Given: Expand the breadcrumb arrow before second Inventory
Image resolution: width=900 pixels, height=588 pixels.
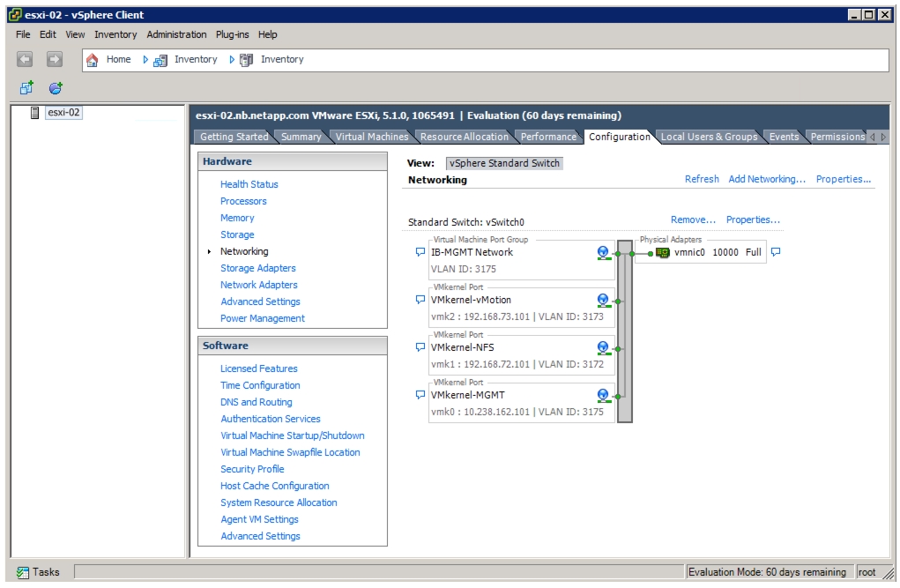Looking at the screenshot, I should 232,59.
